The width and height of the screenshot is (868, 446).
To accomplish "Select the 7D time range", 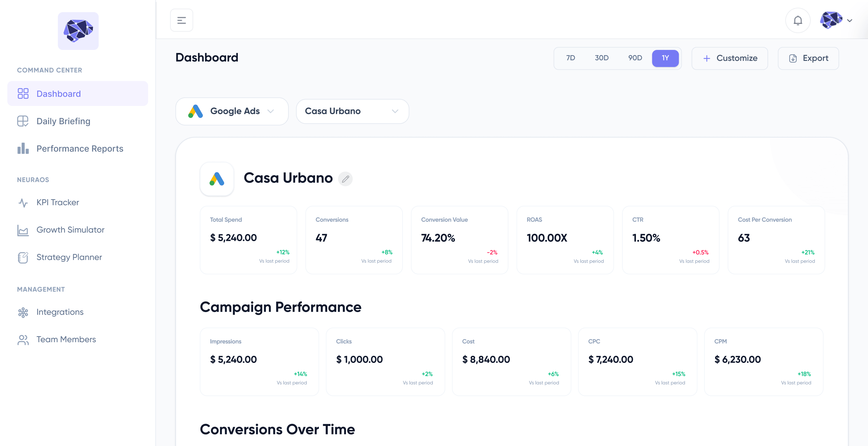I will click(x=570, y=58).
